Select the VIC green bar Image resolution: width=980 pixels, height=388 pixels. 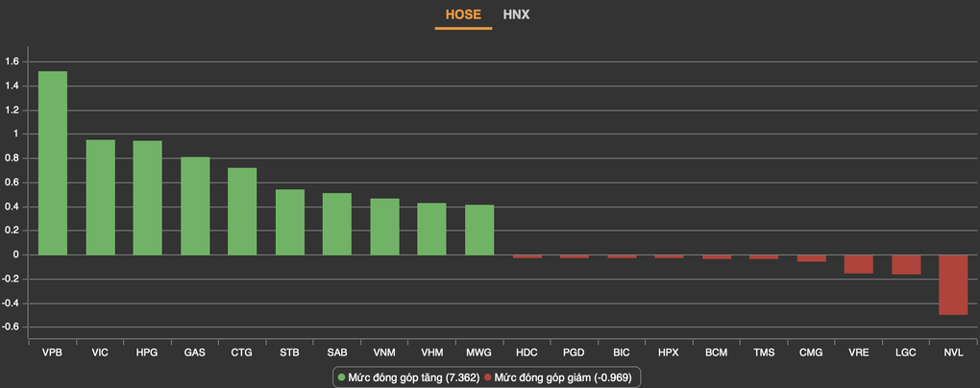101,198
